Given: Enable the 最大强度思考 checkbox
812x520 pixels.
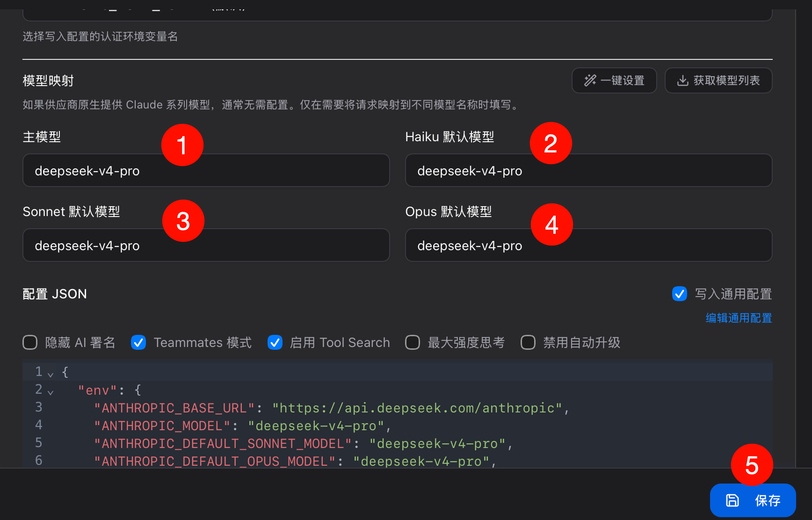Looking at the screenshot, I should [413, 342].
